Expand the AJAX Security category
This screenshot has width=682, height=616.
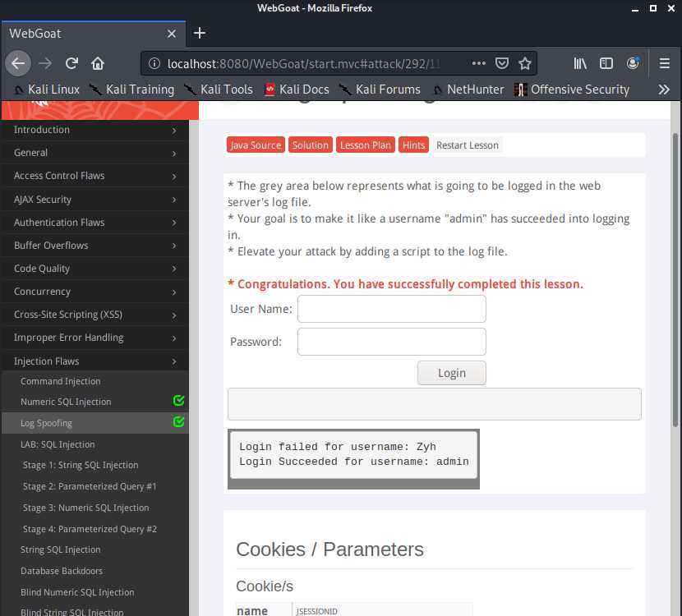(94, 200)
